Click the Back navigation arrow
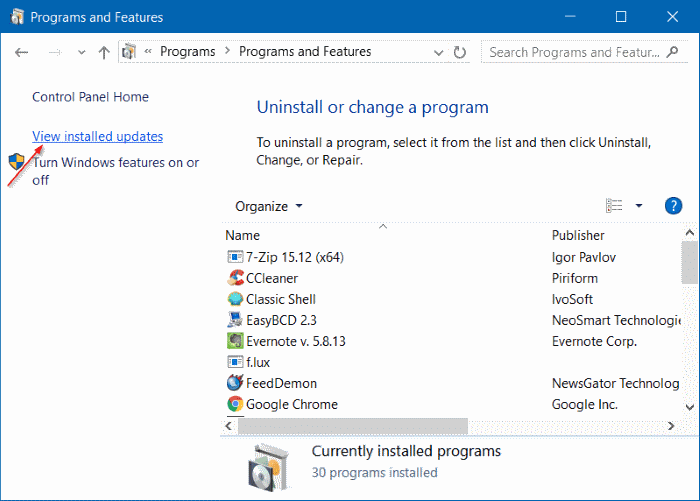700x501 pixels. pyautogui.click(x=21, y=53)
